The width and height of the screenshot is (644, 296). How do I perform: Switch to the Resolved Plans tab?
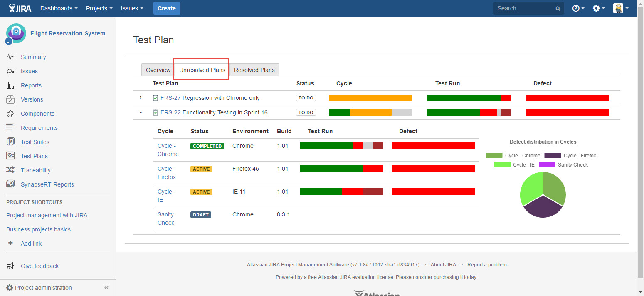254,70
